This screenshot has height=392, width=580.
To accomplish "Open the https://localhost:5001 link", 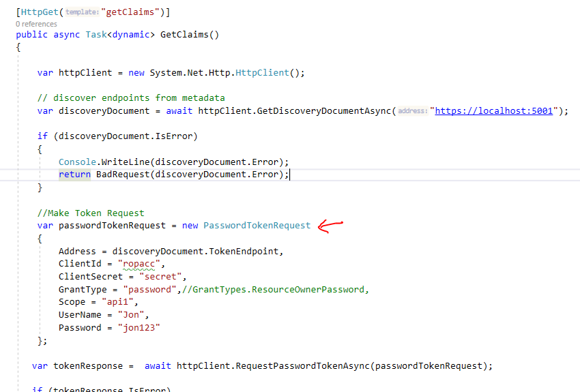I will tap(493, 111).
